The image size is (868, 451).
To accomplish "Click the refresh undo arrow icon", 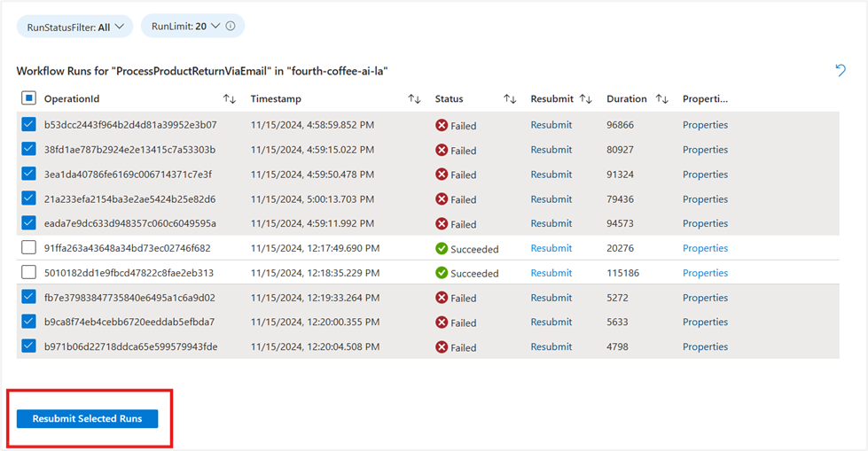I will click(x=841, y=70).
